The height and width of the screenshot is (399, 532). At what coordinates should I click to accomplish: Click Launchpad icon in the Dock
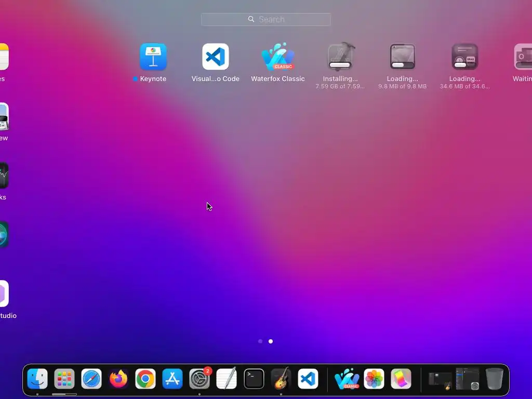pyautogui.click(x=64, y=379)
